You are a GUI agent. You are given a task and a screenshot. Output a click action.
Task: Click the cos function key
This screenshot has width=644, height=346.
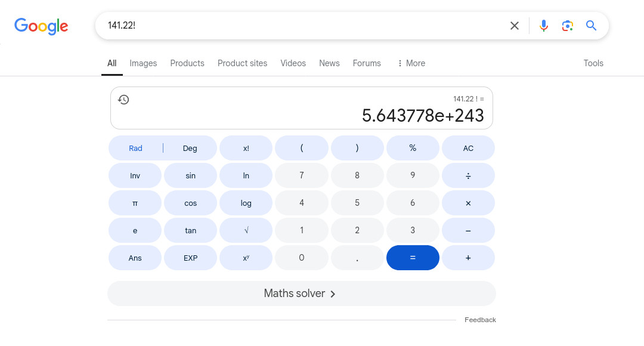point(190,203)
